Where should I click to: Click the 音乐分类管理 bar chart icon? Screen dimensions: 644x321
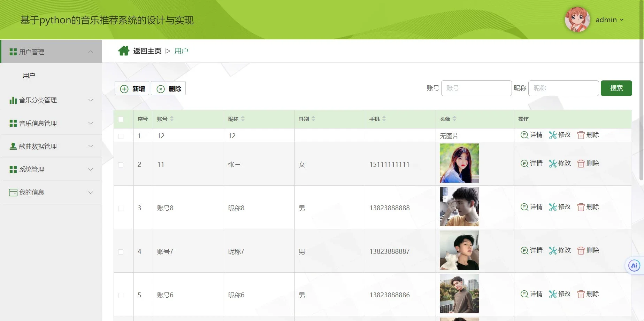click(x=13, y=100)
